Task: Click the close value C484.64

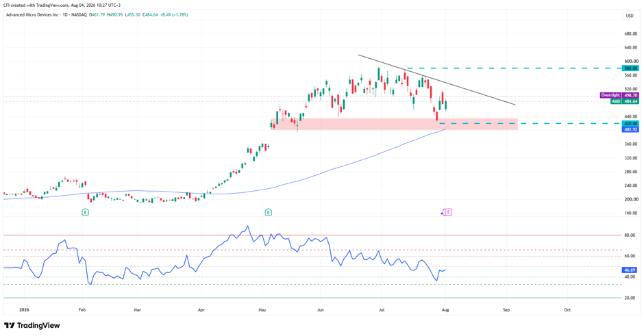Action: click(150, 15)
